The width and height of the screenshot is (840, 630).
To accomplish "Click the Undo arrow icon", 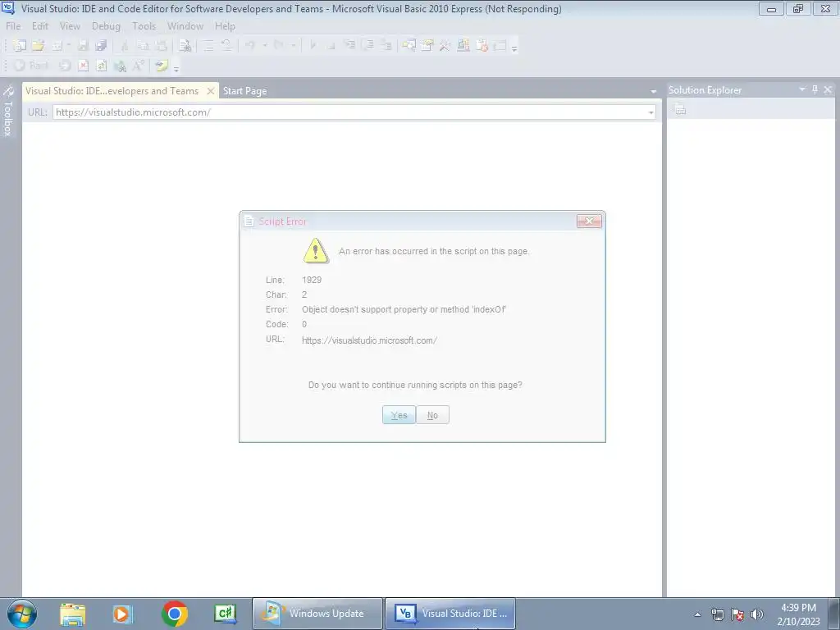I will [249, 46].
